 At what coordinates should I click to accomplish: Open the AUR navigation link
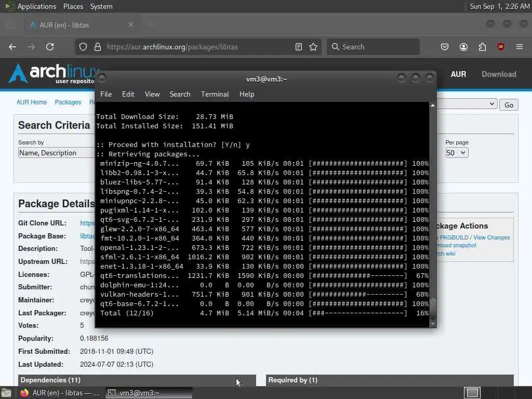(458, 74)
